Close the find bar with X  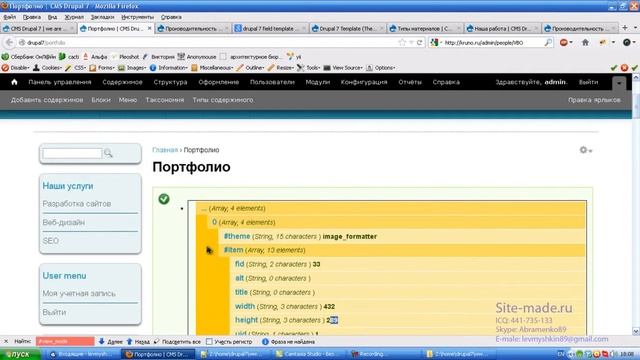click(6, 342)
